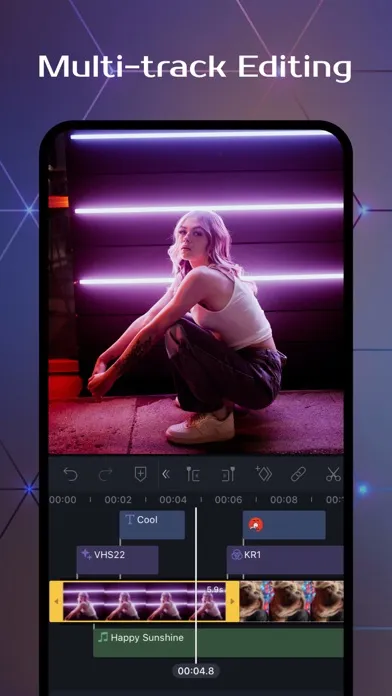This screenshot has width=392, height=696.
Task: Tap the left yellow trim handle
Action: point(56,601)
